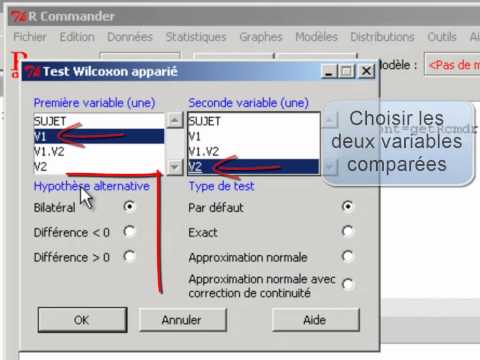Select V2 in the first variable list
Image resolution: width=480 pixels, height=360 pixels.
coord(99,167)
